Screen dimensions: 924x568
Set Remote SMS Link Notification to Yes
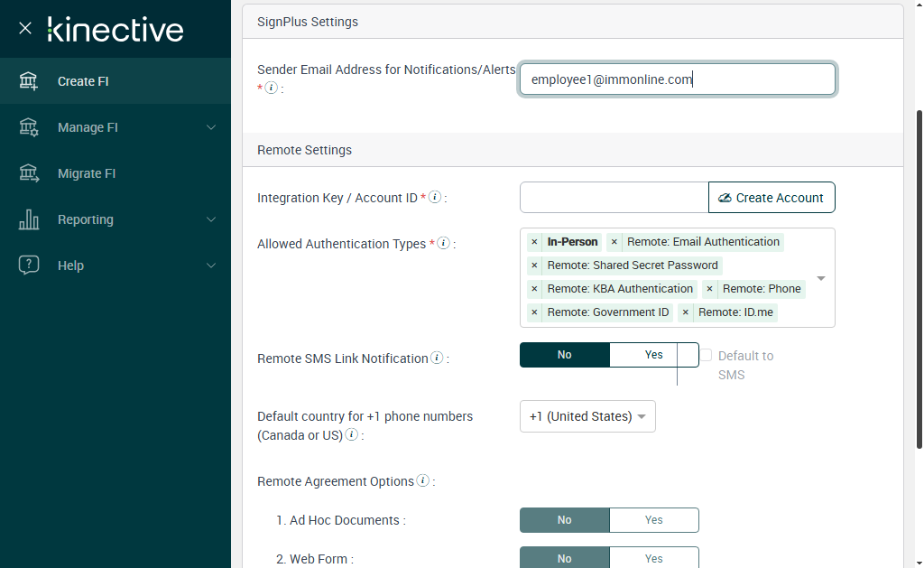[654, 355]
